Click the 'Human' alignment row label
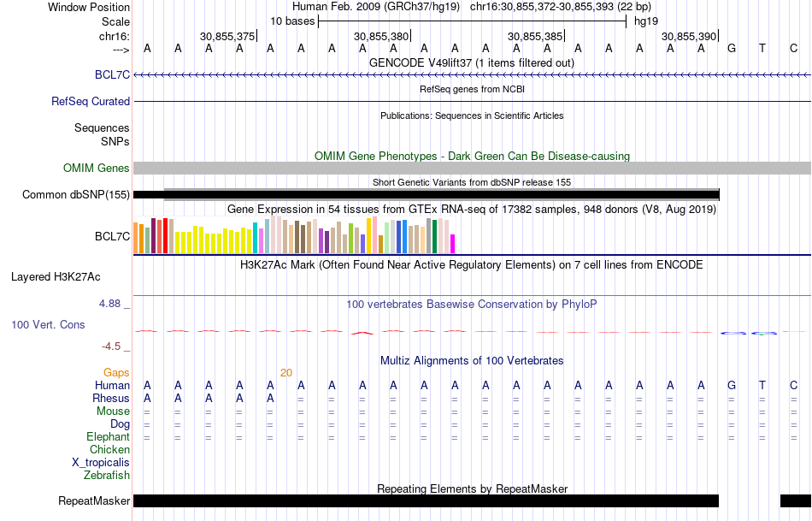This screenshot has height=521, width=812. click(x=112, y=386)
